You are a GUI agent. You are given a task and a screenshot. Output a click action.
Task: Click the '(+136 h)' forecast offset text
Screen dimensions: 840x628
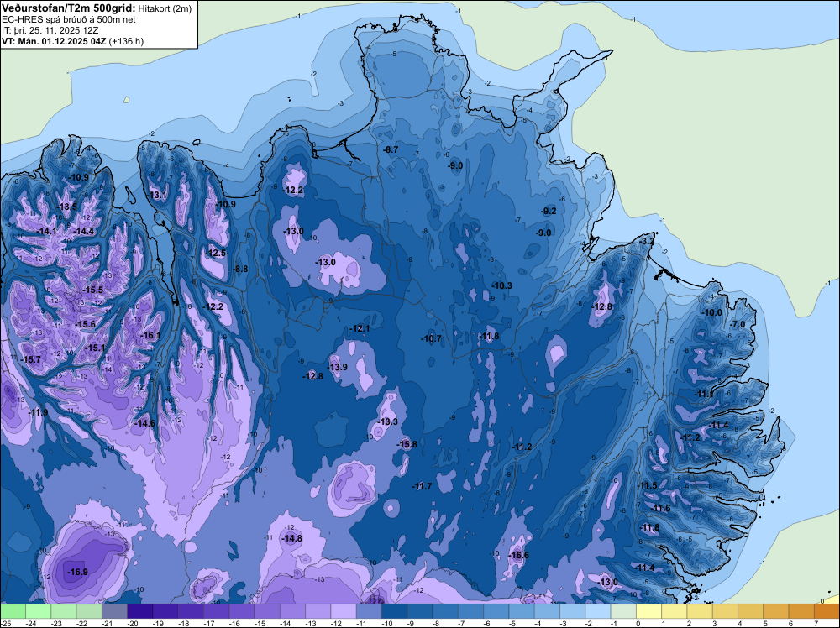click(x=126, y=41)
